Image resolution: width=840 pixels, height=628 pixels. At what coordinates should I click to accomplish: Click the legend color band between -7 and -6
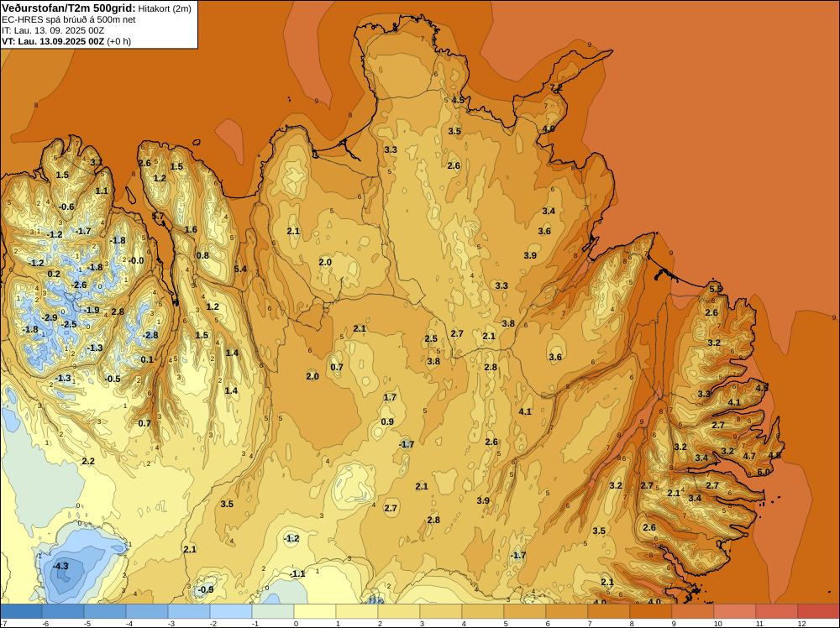21,611
